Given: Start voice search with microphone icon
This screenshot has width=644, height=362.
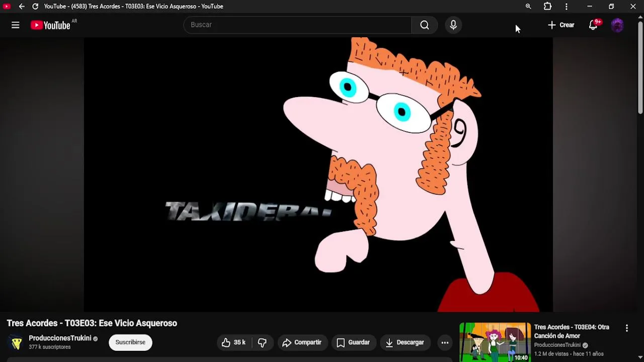Looking at the screenshot, I should coord(453,25).
